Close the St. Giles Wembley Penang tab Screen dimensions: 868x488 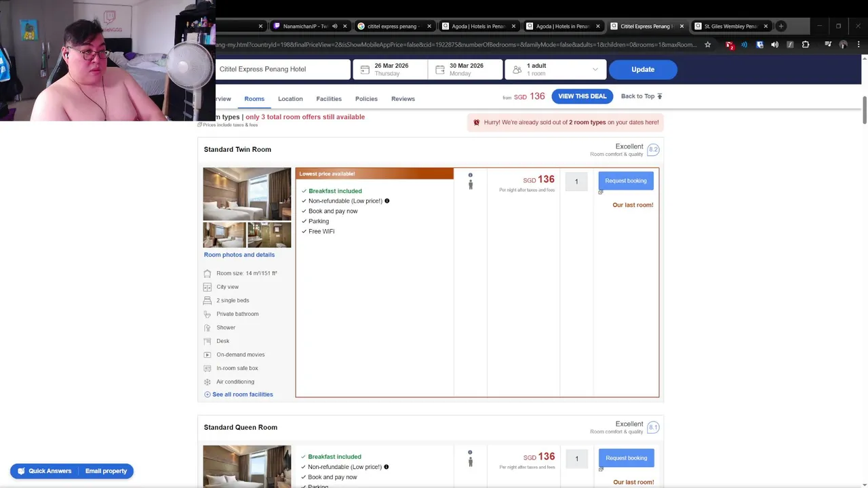click(766, 26)
